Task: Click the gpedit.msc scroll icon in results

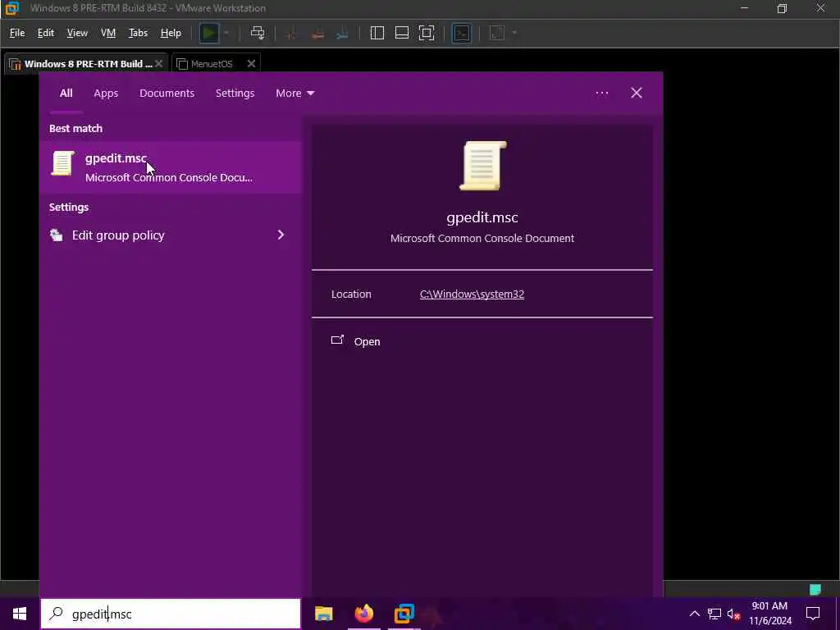Action: coord(62,163)
